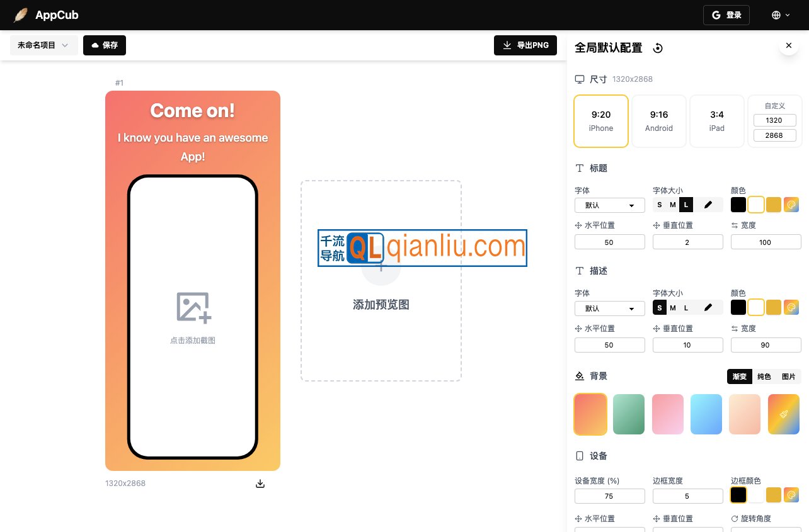
Task: Open the rainbow palette picker for title color
Action: tap(791, 205)
